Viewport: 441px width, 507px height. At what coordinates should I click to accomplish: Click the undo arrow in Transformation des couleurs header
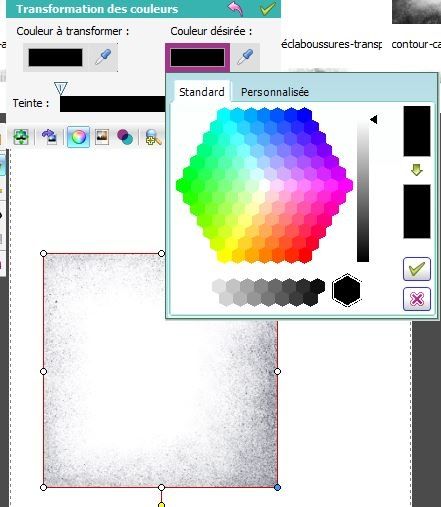click(235, 9)
